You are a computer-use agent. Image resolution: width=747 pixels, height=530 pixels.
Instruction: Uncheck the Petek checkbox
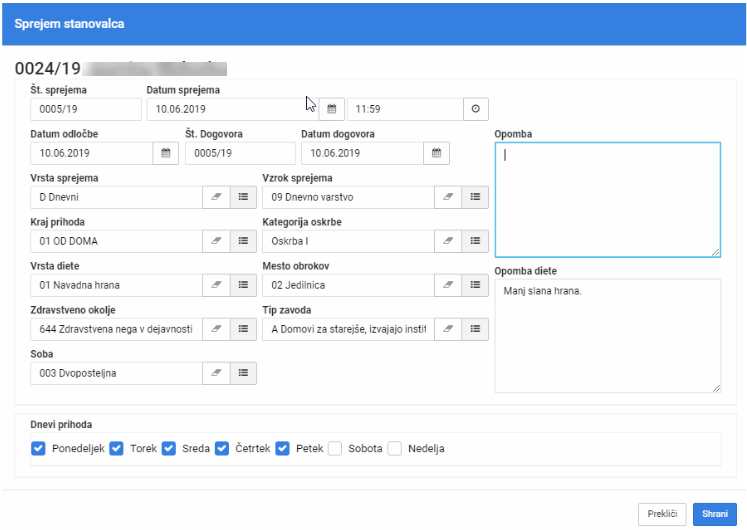pos(283,449)
